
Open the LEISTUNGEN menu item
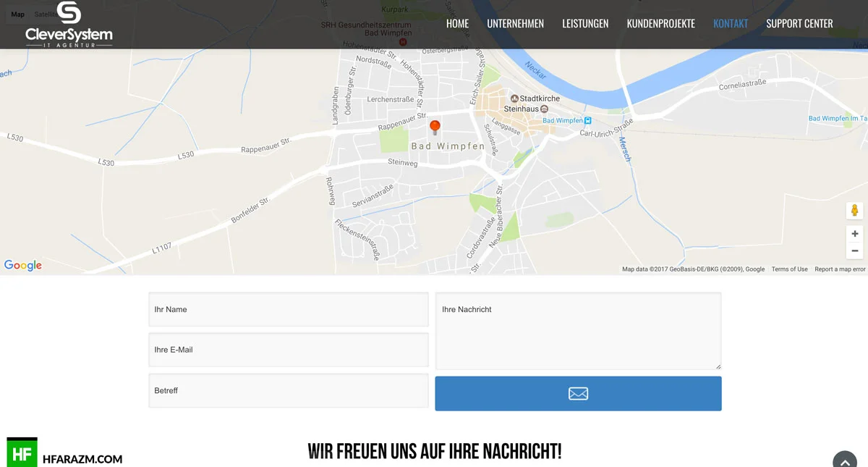[585, 24]
